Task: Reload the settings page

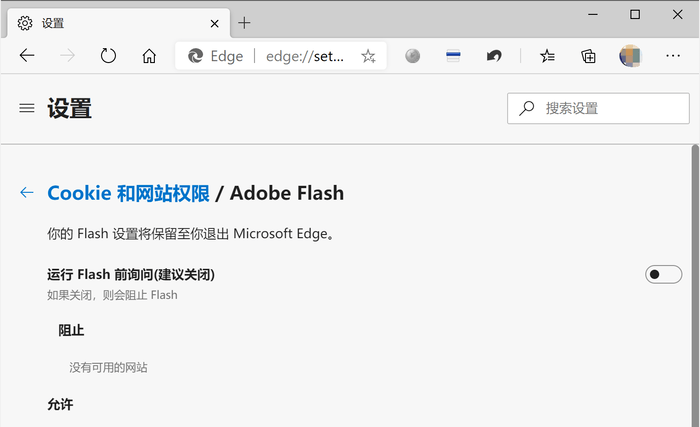Action: click(108, 55)
